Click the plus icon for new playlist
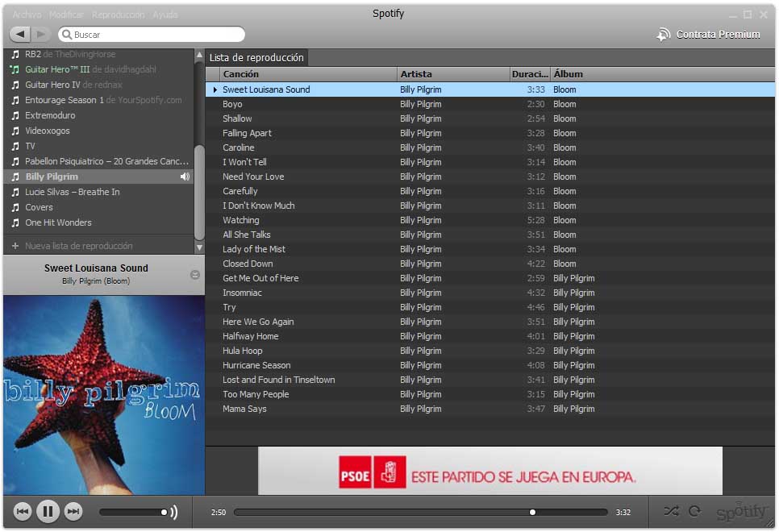 point(15,246)
